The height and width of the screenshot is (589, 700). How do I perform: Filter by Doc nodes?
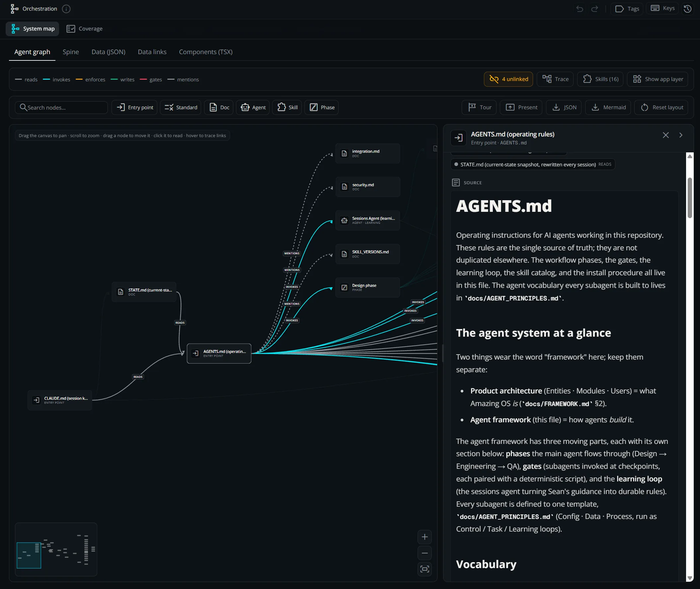219,108
